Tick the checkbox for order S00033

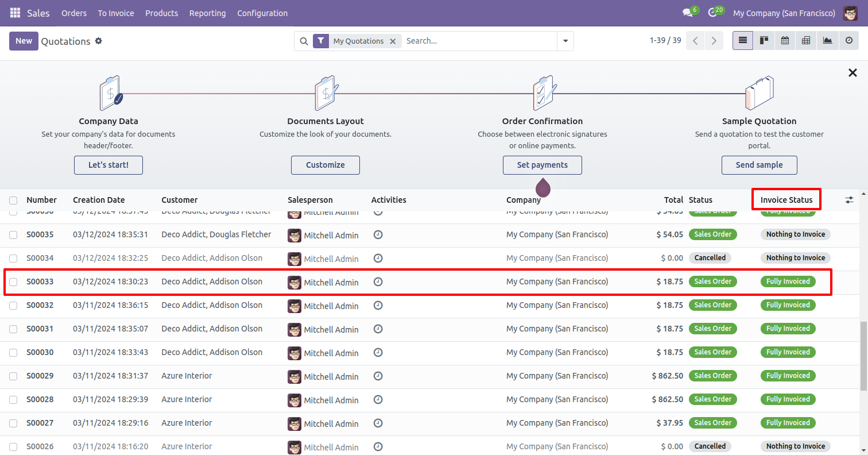pos(13,282)
